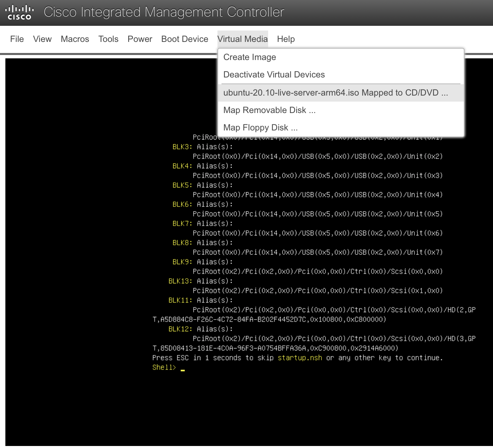Screen dimensions: 493x448
Task: Open the Help menu
Action: [x=286, y=39]
